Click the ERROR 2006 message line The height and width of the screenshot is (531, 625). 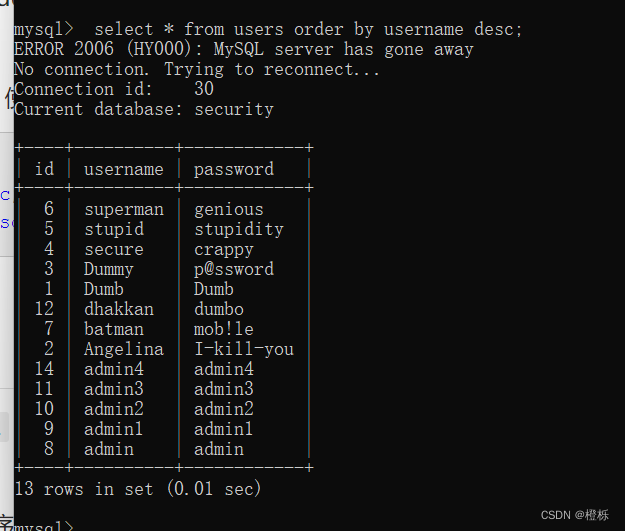click(x=244, y=49)
